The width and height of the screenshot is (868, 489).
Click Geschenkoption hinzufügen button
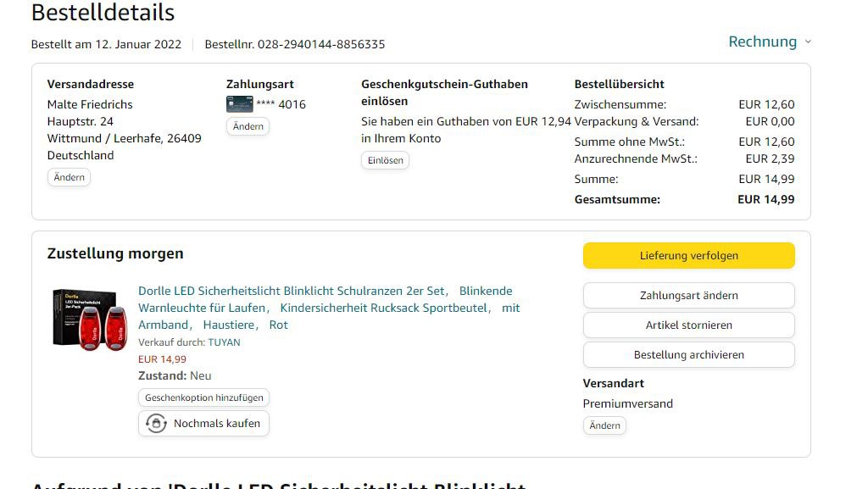coord(203,397)
